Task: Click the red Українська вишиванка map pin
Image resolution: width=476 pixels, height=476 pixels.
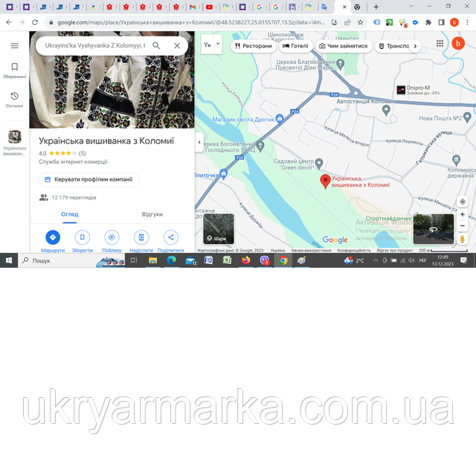Action: (x=326, y=181)
